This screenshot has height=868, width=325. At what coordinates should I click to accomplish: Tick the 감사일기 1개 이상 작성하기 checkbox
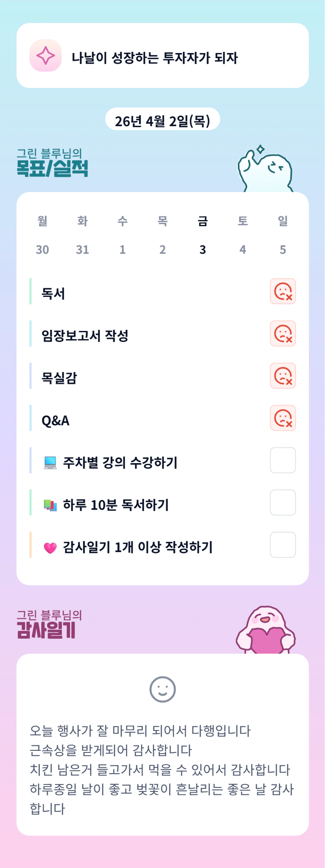click(x=283, y=545)
